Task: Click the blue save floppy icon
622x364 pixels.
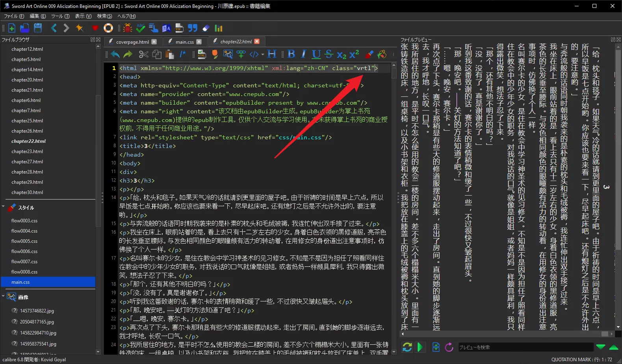Action: pos(38,28)
